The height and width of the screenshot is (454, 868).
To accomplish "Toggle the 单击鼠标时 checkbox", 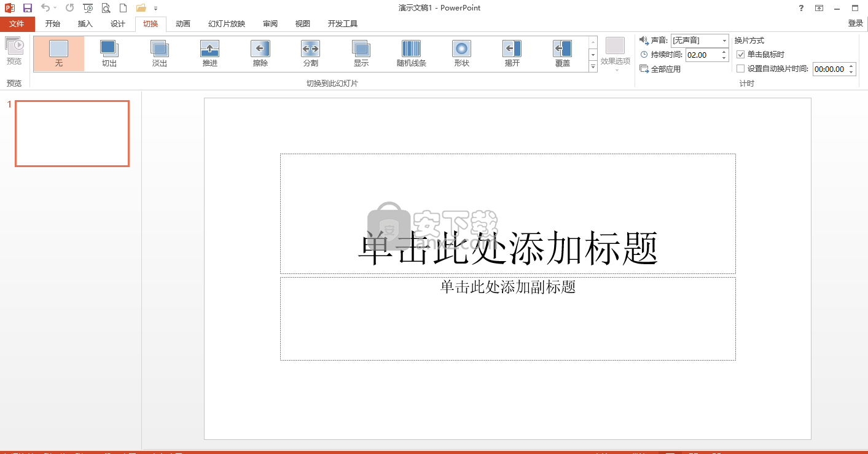I will point(740,54).
